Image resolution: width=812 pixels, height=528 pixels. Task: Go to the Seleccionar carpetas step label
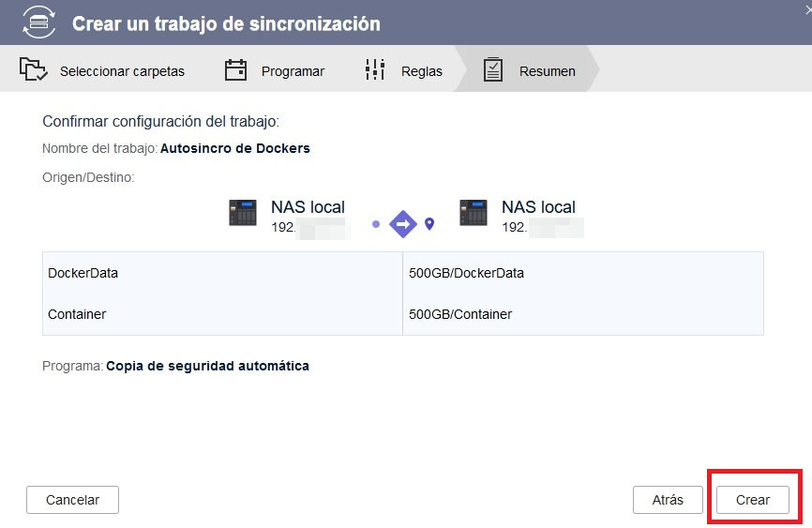click(x=122, y=71)
